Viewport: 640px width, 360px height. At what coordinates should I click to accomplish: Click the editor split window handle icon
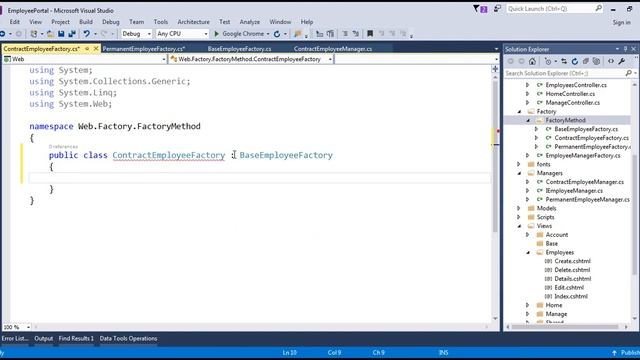click(495, 69)
